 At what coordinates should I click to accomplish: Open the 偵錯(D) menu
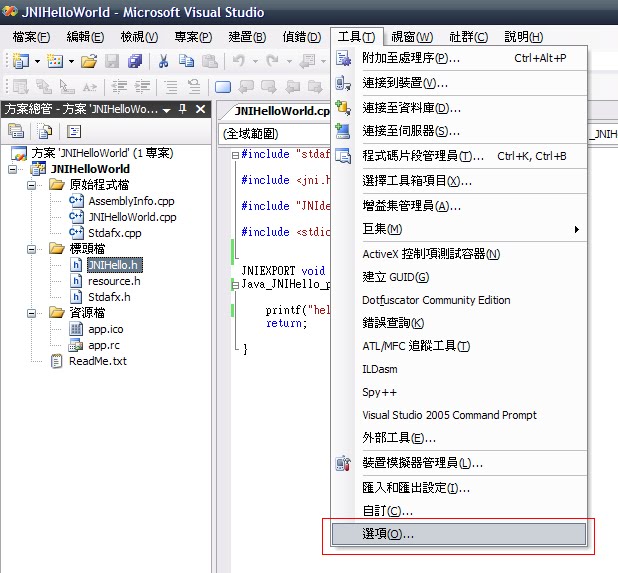pos(302,37)
